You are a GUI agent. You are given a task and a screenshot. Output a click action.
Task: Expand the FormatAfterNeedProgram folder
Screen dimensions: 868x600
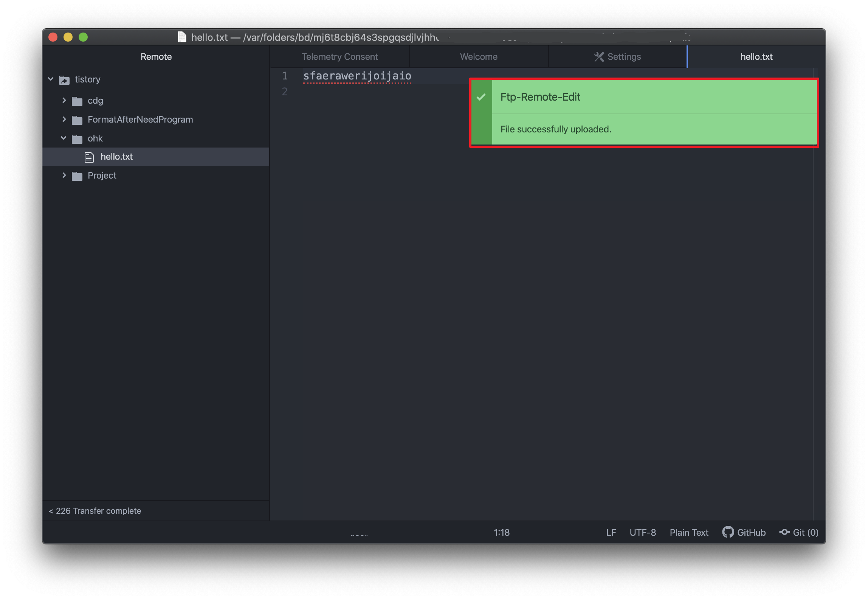click(64, 120)
